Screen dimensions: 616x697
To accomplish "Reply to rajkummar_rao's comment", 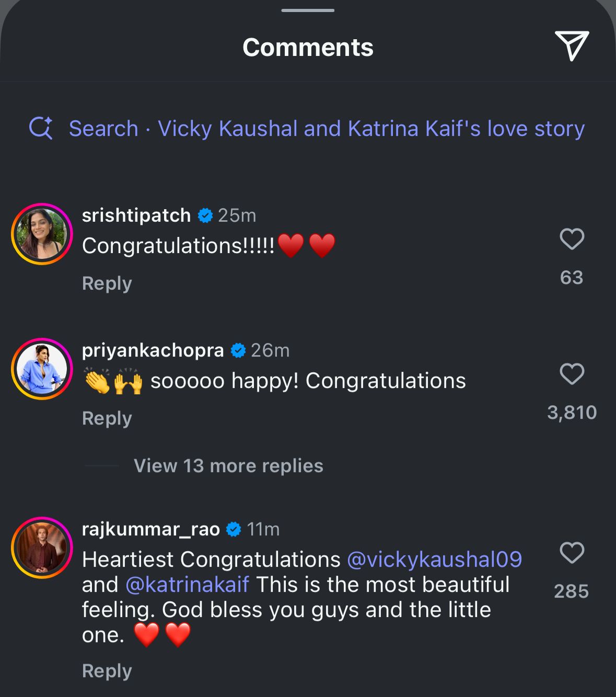I will [107, 671].
